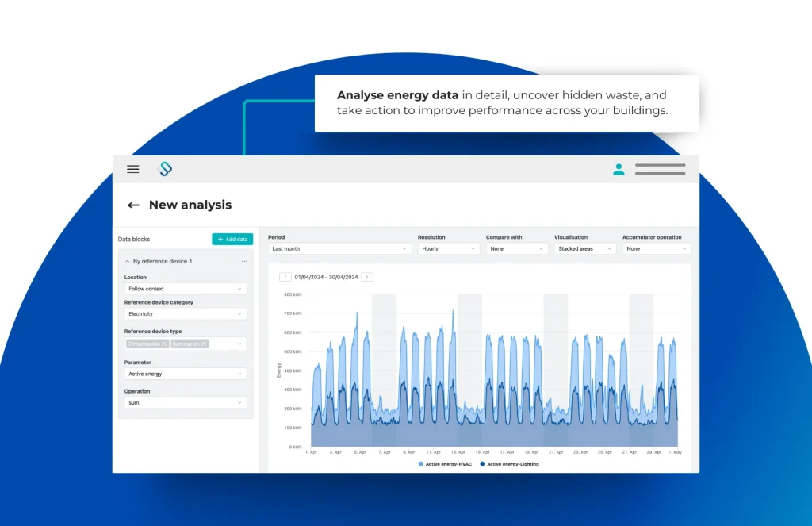Open the Resolution dropdown set to Hourly
The image size is (812, 526).
(x=449, y=248)
